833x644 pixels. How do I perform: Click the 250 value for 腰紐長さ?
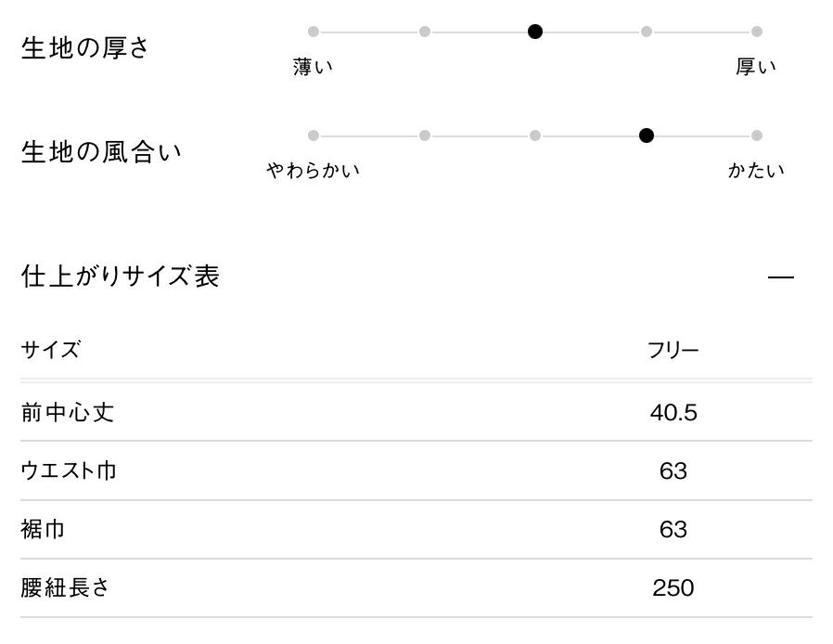click(673, 588)
